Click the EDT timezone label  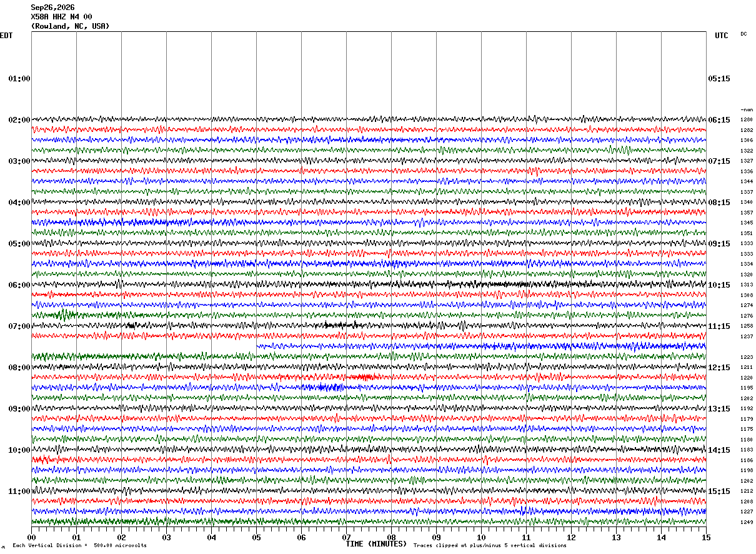pyautogui.click(x=6, y=36)
